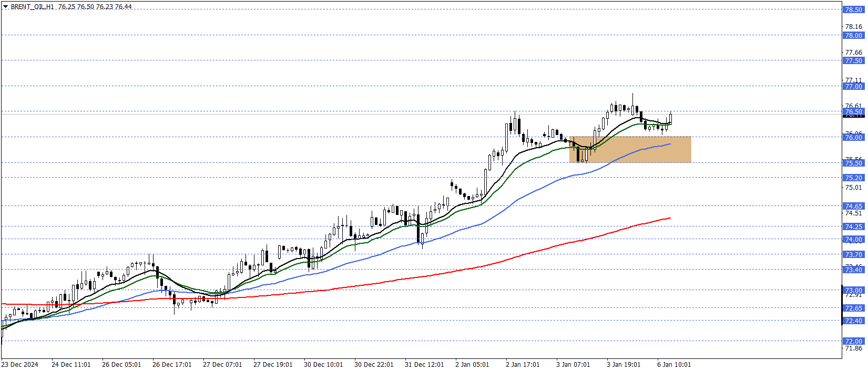This screenshot has width=868, height=371.
Task: Select the 77.00 price level label
Action: coord(853,86)
